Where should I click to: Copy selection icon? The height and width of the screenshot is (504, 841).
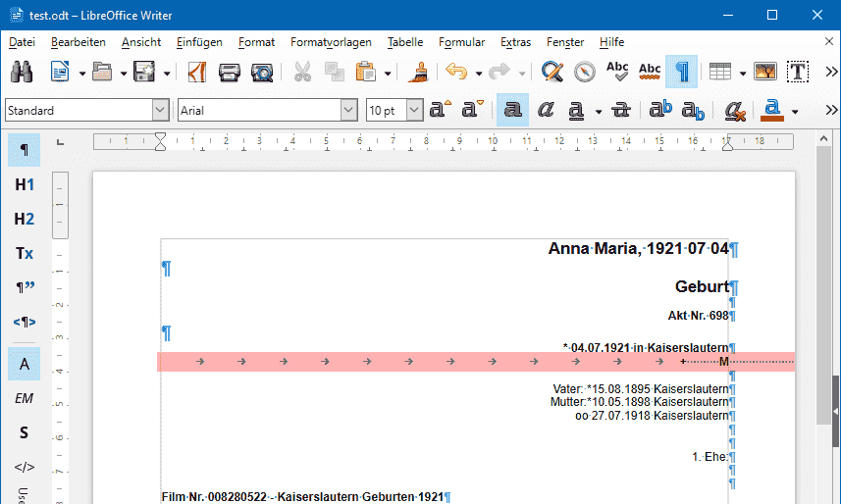(x=335, y=72)
